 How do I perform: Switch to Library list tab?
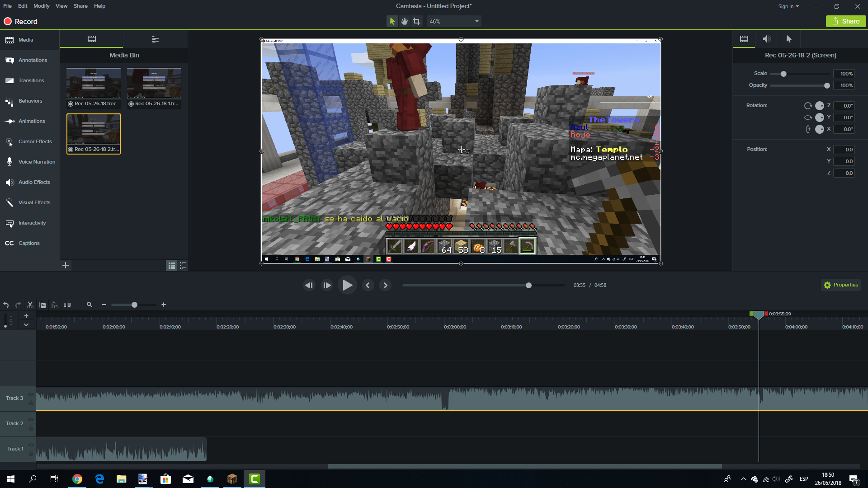click(x=156, y=39)
